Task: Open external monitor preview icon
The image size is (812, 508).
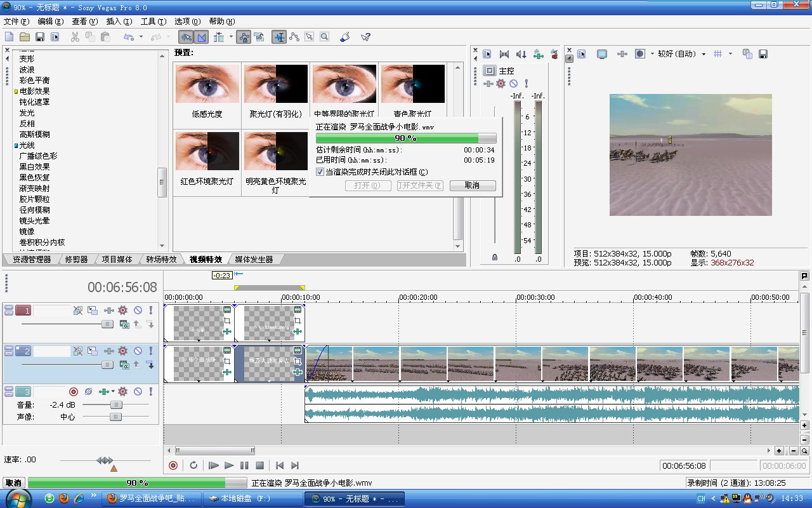Action: pos(602,54)
